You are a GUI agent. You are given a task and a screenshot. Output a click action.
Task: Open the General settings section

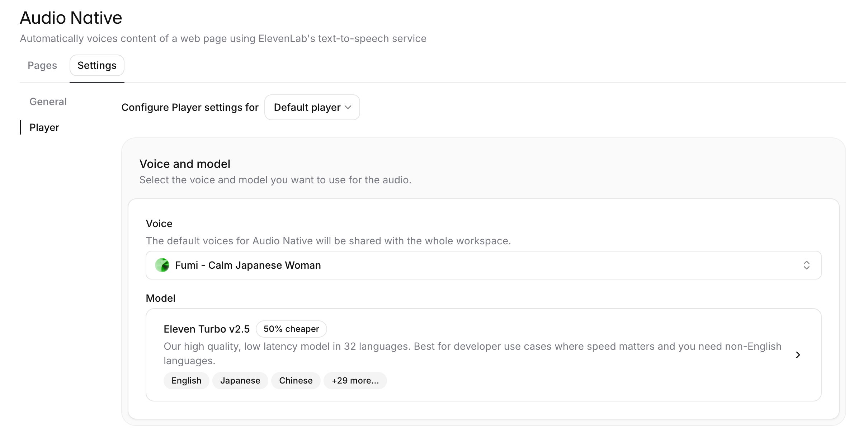click(48, 102)
